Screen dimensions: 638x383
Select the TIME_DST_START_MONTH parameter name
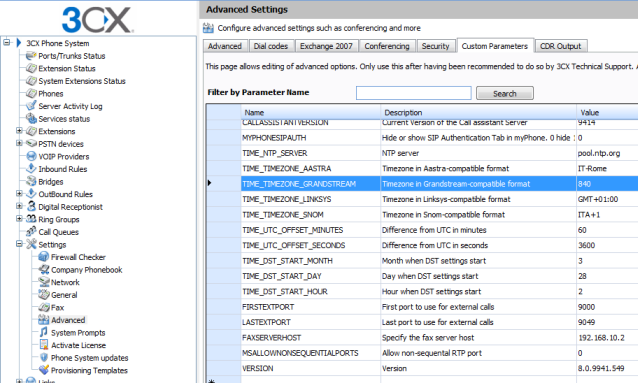pos(311,261)
